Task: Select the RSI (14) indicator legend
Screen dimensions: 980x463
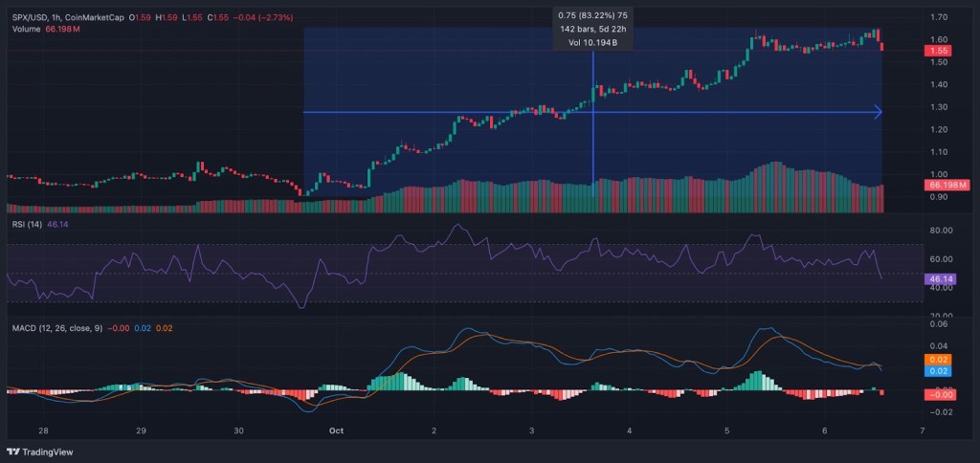Action: click(x=27, y=224)
